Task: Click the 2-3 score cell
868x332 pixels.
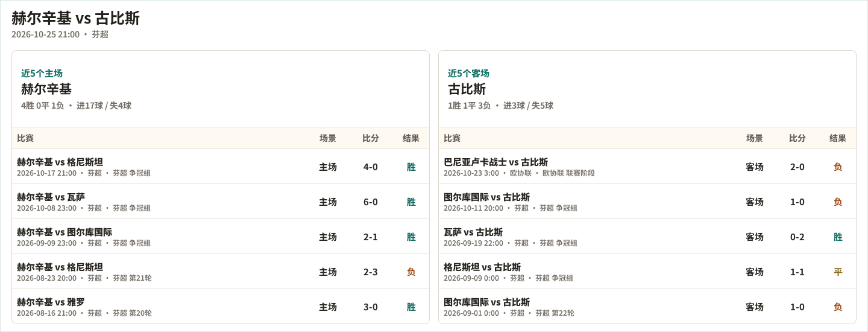Action: (x=371, y=272)
